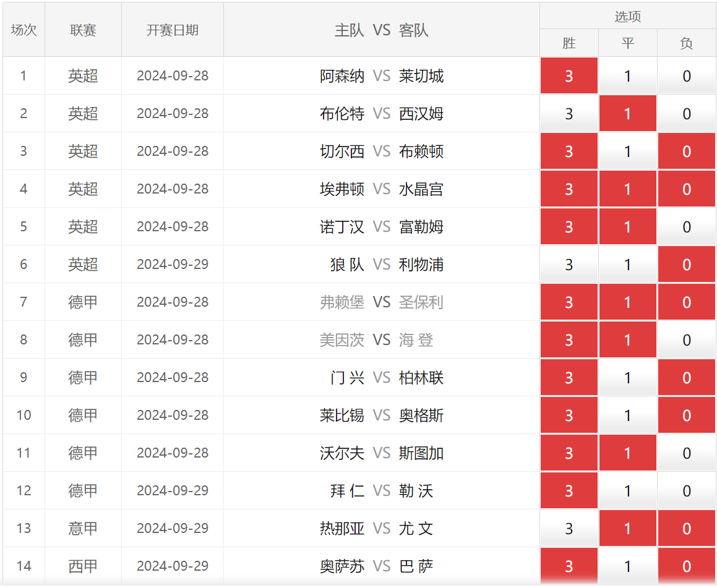Deselect loss option 0 for 奥萨苏 vs 巴萨
Viewport: 717px width, 588px height.
[x=686, y=566]
